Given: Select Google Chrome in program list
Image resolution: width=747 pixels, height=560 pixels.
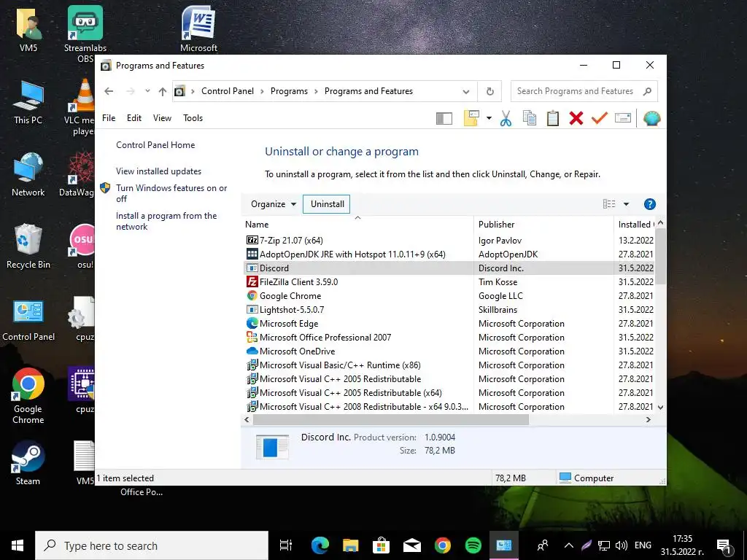Looking at the screenshot, I should pos(449,296).
